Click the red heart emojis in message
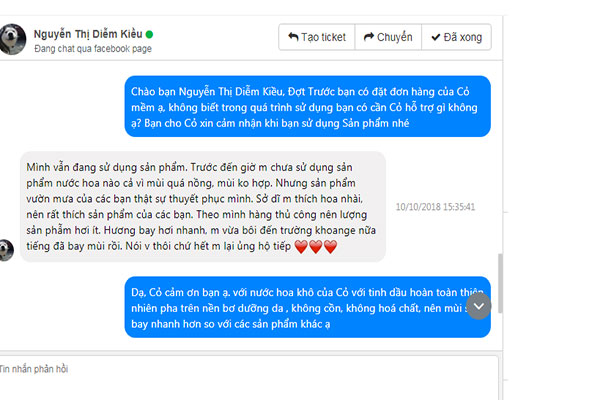Image resolution: width=600 pixels, height=400 pixels. click(x=316, y=247)
